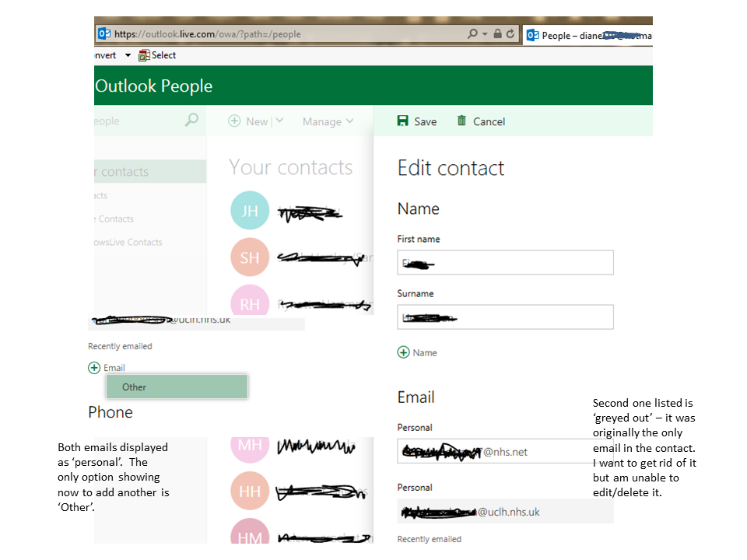Click the Save button label

[426, 121]
